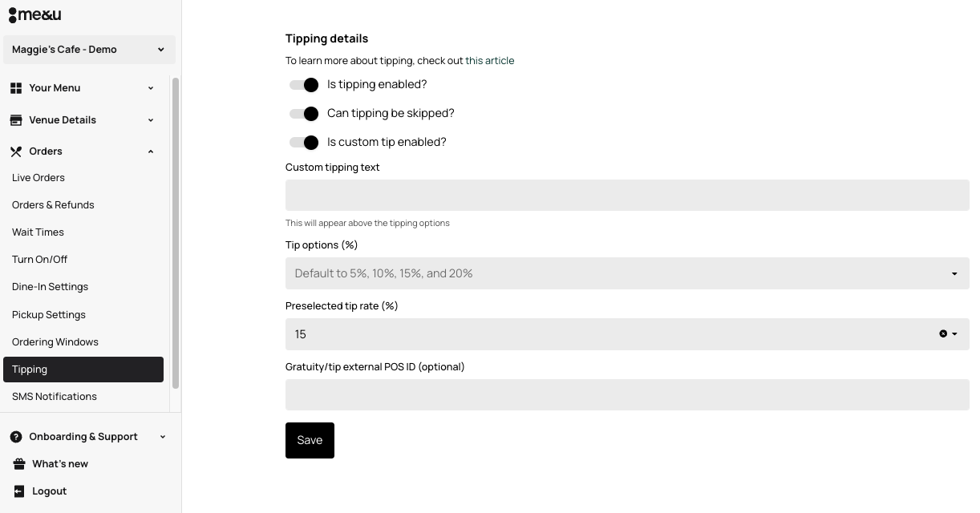
Task: Go to SMS Notifications page
Action: (x=55, y=397)
